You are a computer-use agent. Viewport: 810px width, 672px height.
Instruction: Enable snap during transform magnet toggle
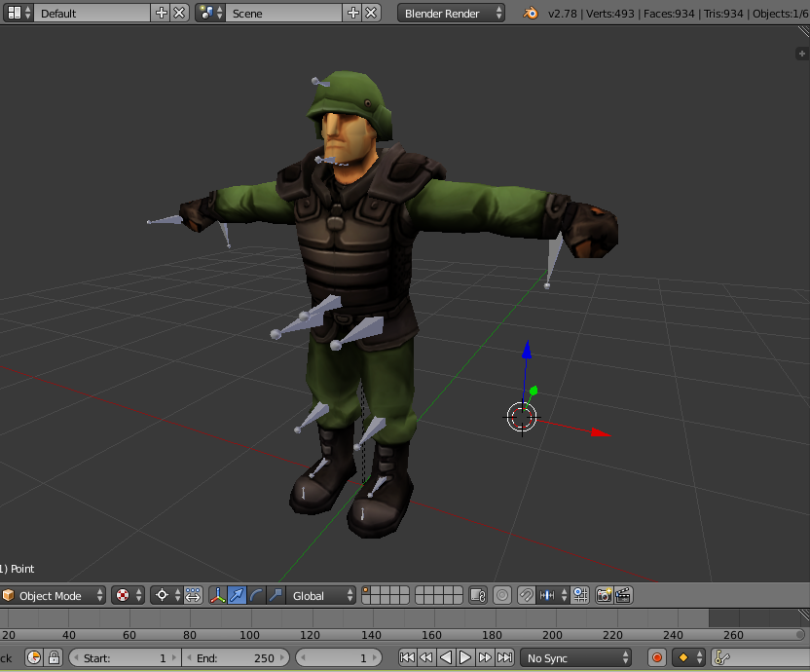click(x=525, y=595)
